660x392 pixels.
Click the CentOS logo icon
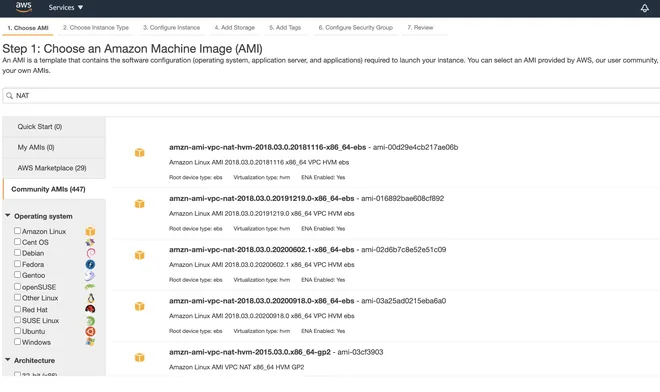coord(90,242)
